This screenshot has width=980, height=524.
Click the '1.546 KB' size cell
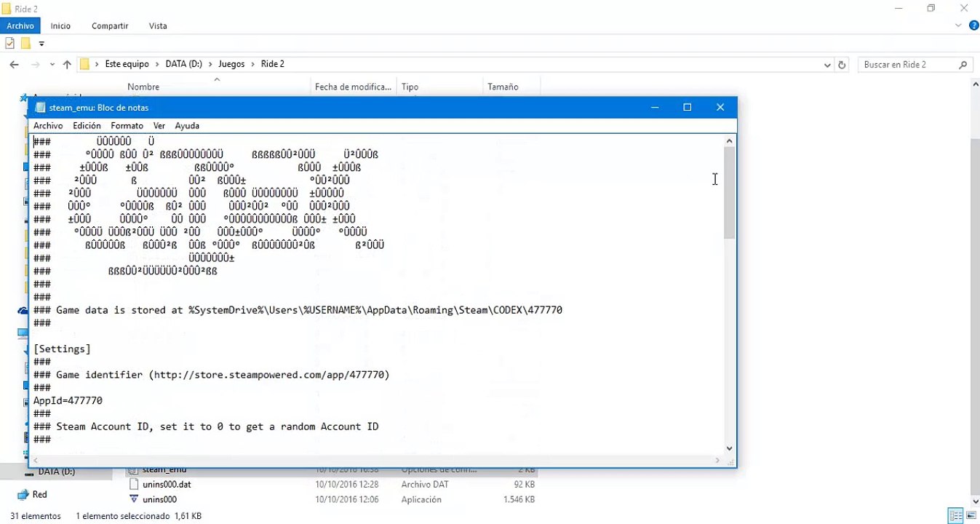[519, 499]
